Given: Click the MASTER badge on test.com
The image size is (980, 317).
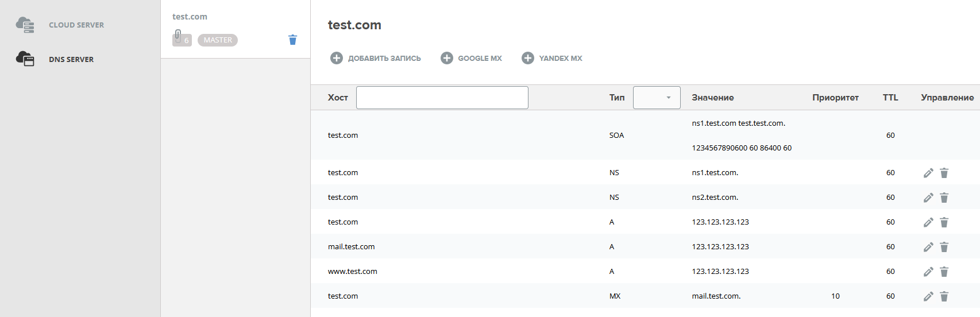Looking at the screenshot, I should tap(218, 40).
